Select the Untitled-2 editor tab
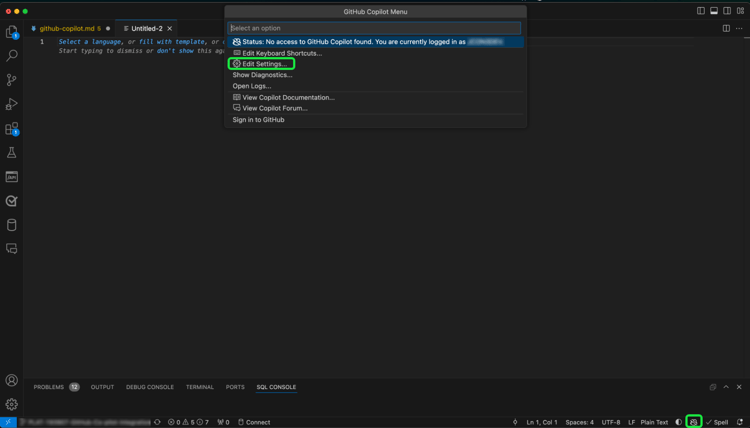Image resolution: width=750 pixels, height=428 pixels. (146, 29)
